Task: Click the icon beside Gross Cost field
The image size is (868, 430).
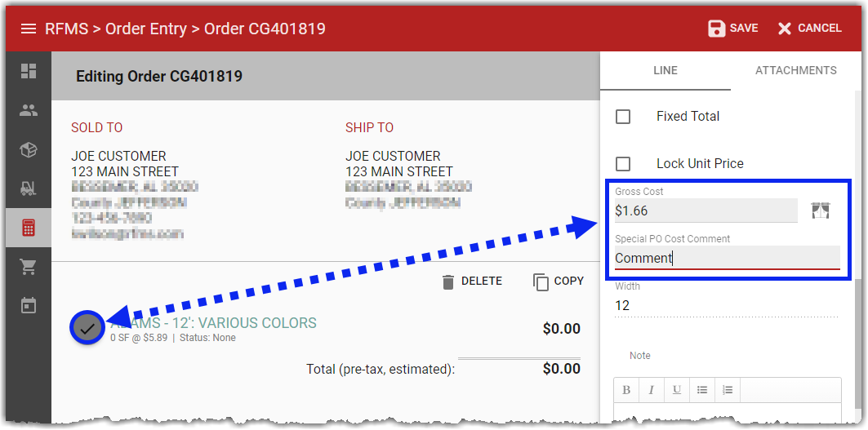Action: pos(821,211)
